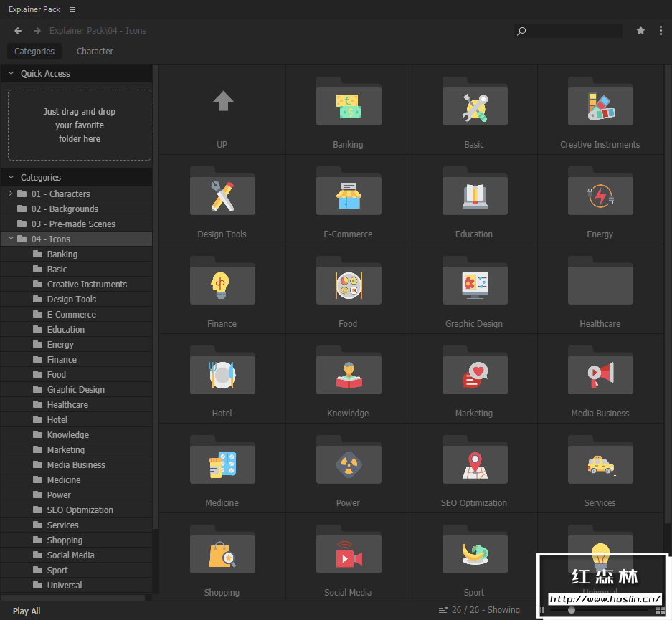Select E-Commerce in the category tree
The height and width of the screenshot is (620, 672).
[76, 314]
